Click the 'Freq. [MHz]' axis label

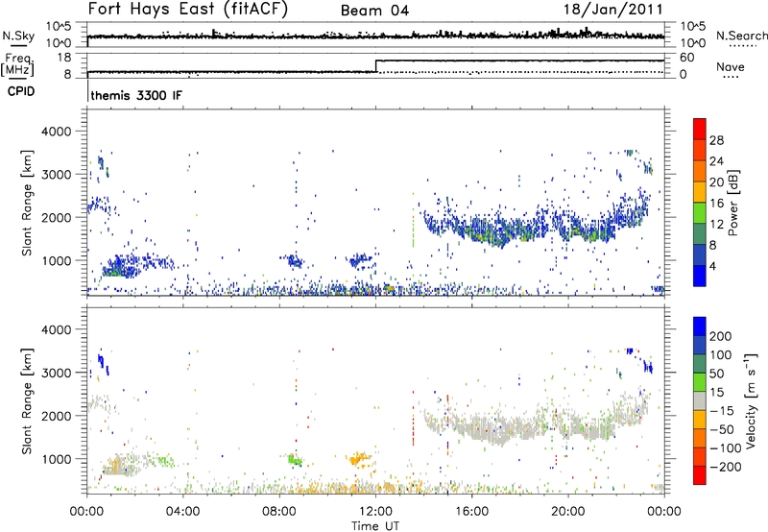18,64
